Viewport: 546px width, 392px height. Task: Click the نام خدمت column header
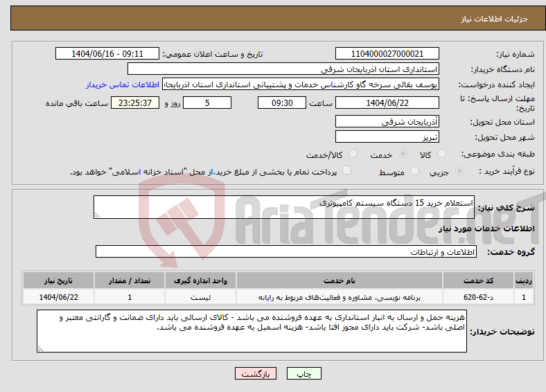[x=339, y=280]
